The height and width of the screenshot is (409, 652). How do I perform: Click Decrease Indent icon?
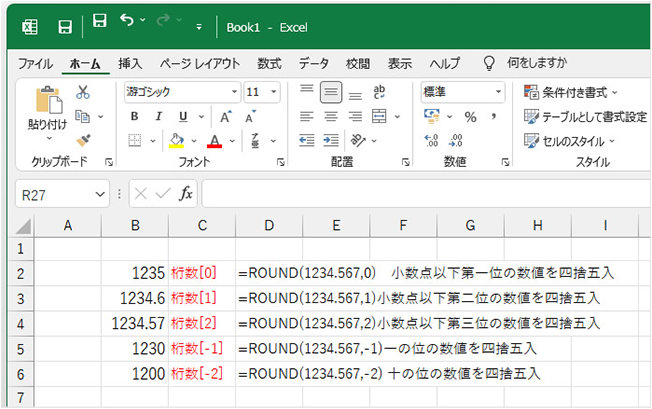[x=307, y=140]
